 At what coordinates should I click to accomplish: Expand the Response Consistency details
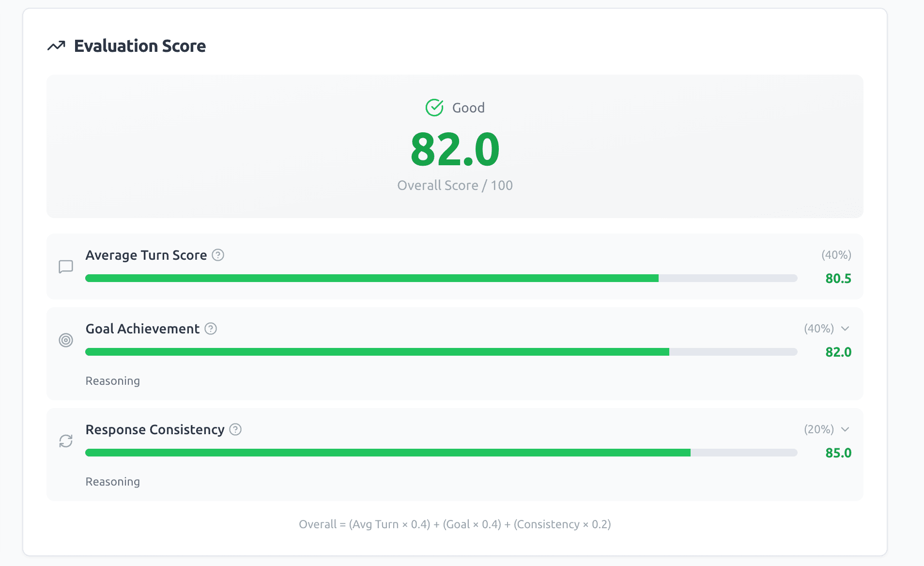846,429
